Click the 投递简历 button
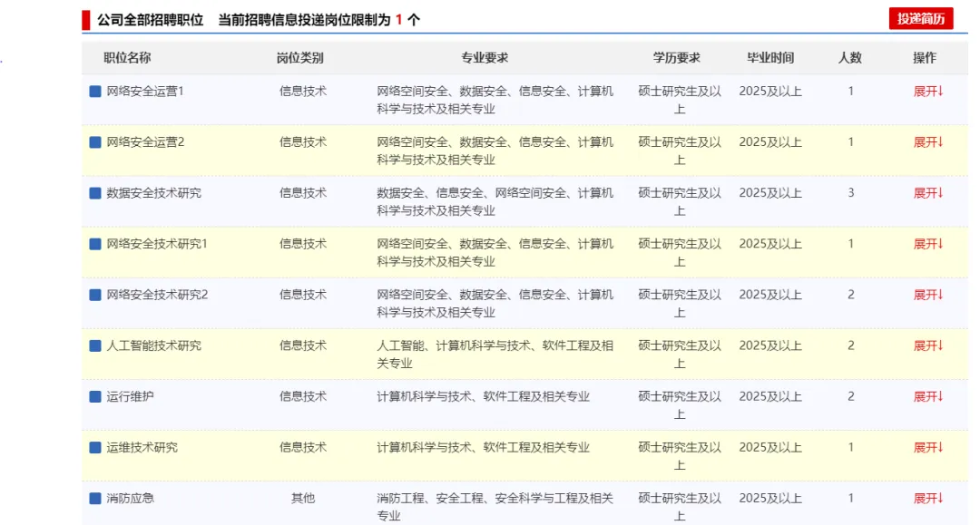The width and height of the screenshot is (980, 525). click(x=921, y=19)
